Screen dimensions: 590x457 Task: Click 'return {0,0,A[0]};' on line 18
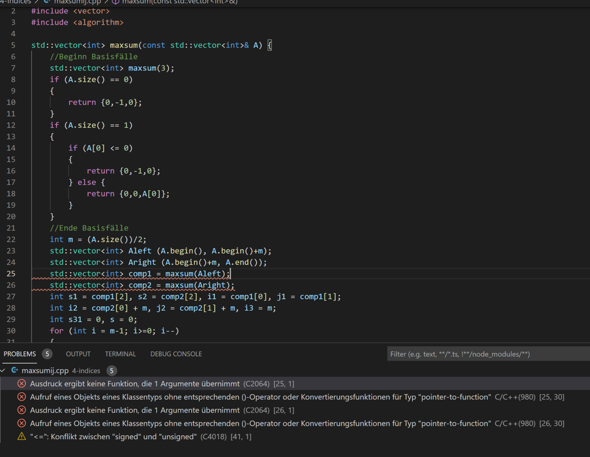(x=128, y=194)
